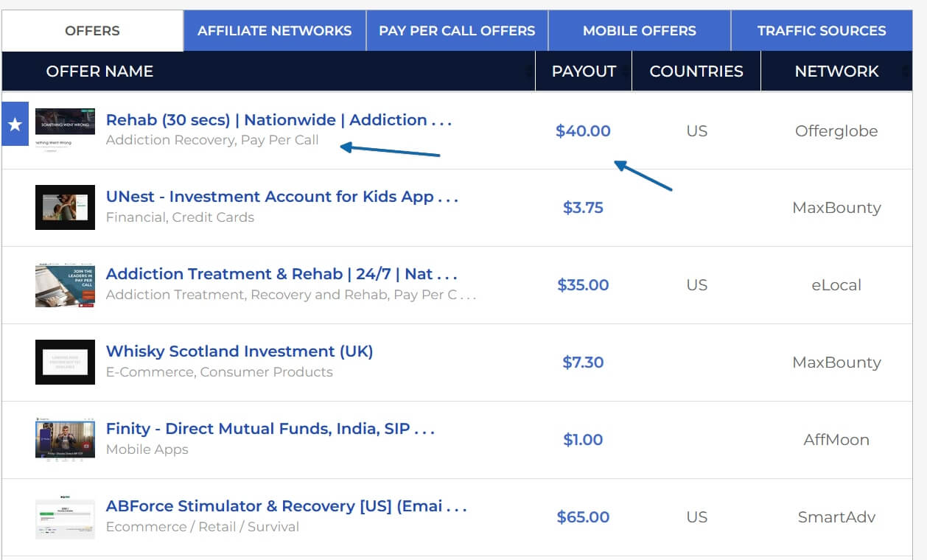
Task: Sort the table by Payout column
Action: (584, 71)
